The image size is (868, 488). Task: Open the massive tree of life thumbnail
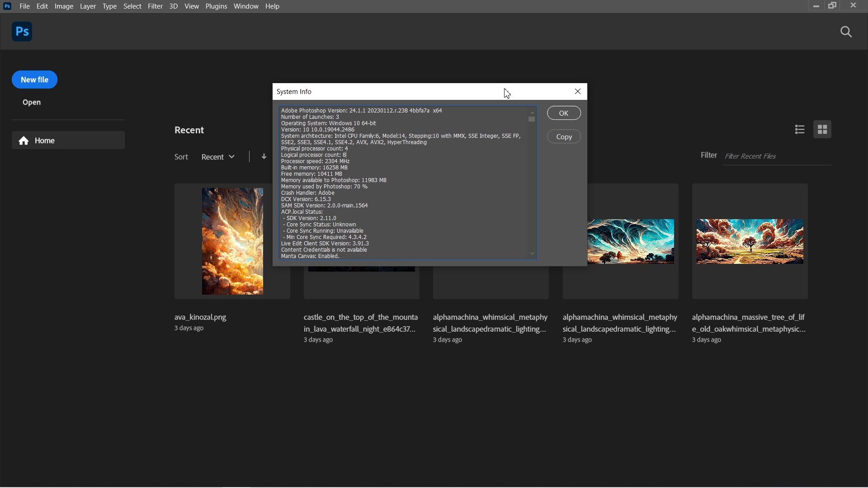[750, 241]
